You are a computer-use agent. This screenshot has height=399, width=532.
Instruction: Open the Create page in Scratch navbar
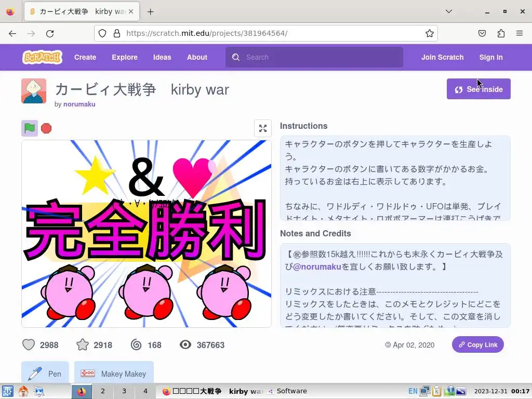85,57
